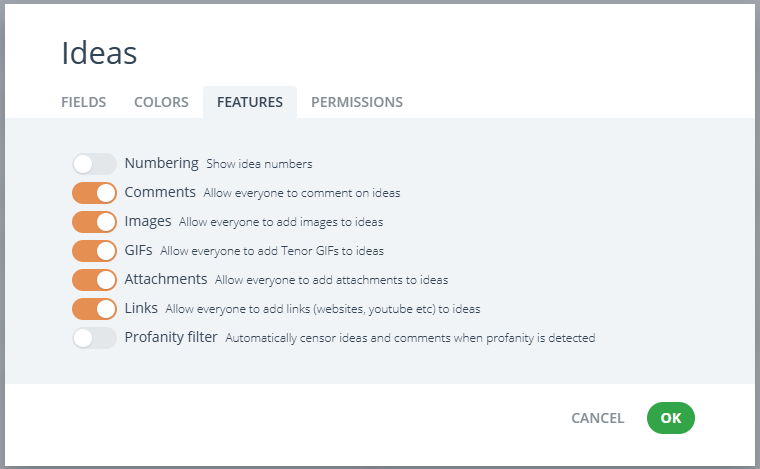Enable the Numbering toggle switch
This screenshot has width=760, height=469.
tap(95, 164)
